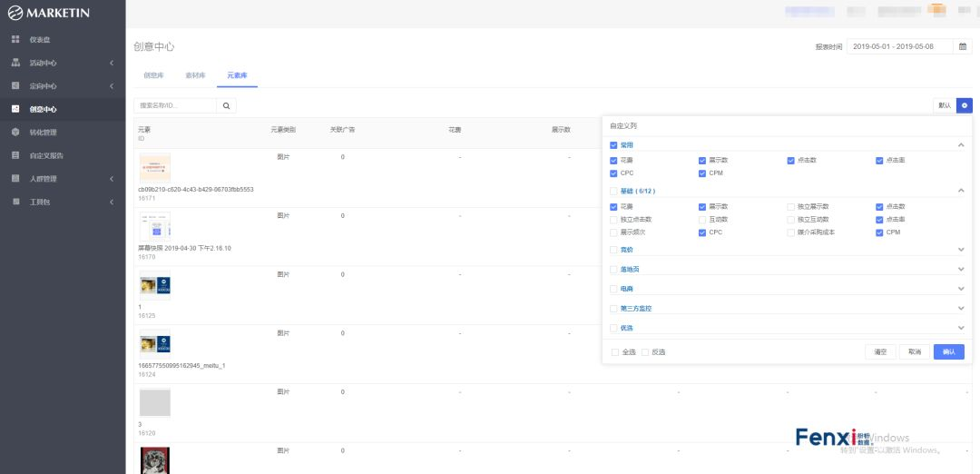Image resolution: width=980 pixels, height=474 pixels.
Task: Click the 取消 cancel button
Action: pyautogui.click(x=915, y=352)
